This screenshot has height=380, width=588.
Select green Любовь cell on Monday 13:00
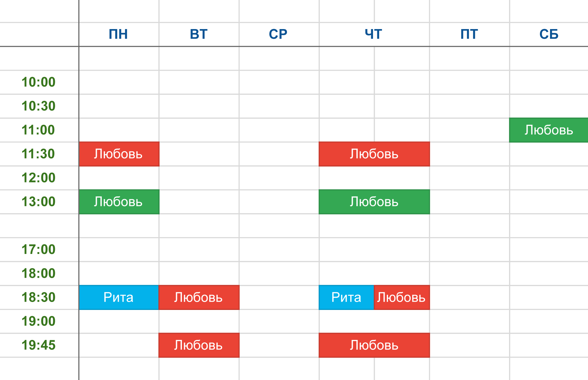coord(119,202)
